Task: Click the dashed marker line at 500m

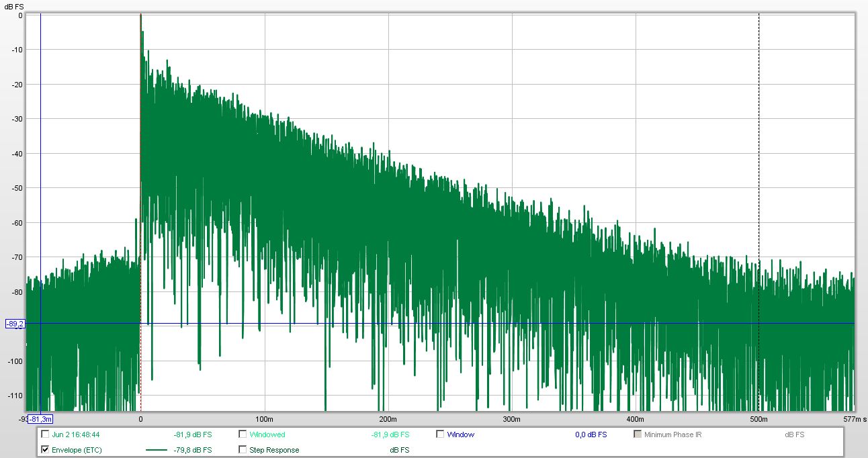Action: pos(759,212)
